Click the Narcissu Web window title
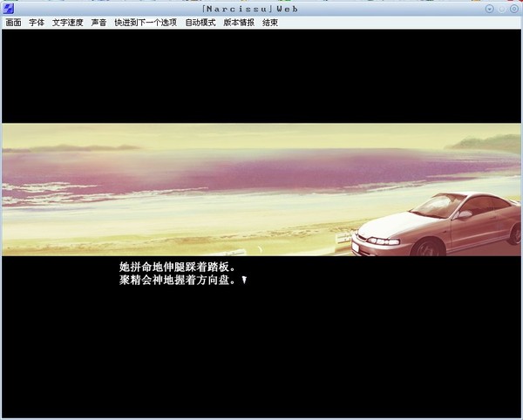This screenshot has width=523, height=420. pos(250,9)
